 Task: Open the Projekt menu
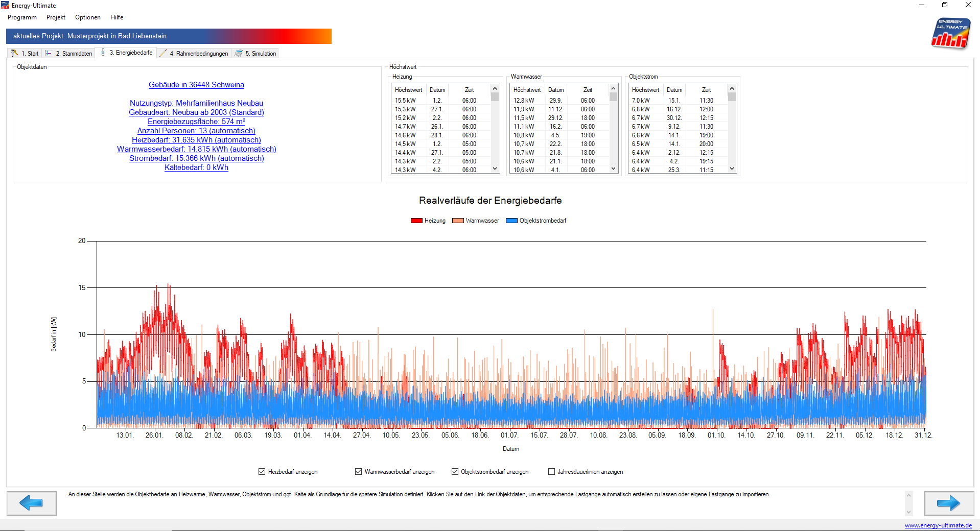(56, 17)
